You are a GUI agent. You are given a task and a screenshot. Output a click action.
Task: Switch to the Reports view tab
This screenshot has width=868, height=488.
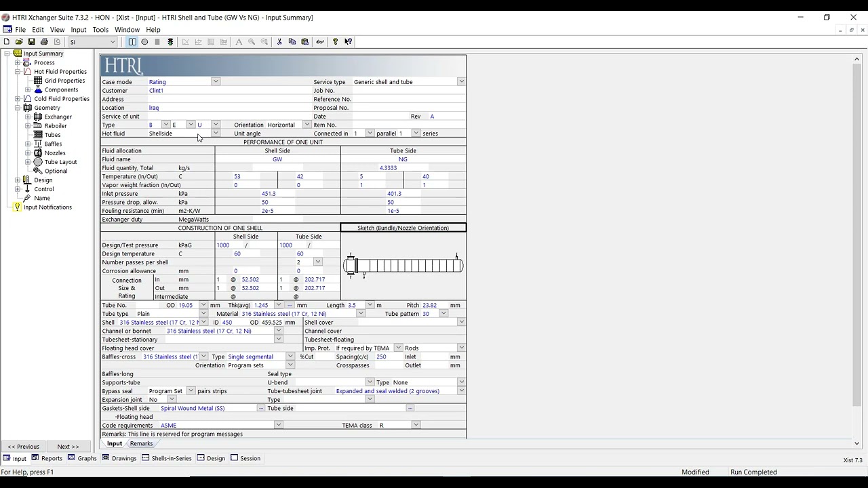tap(47, 459)
